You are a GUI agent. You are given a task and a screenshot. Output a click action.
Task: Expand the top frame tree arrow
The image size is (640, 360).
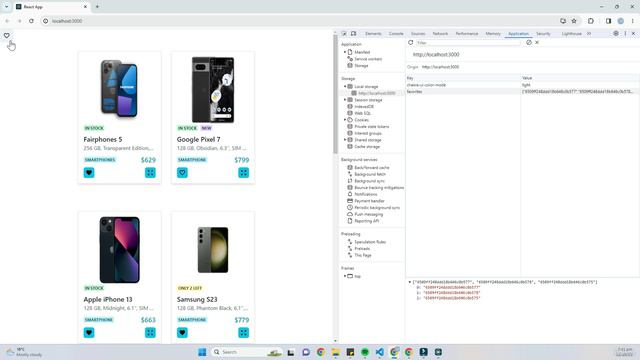pos(345,276)
